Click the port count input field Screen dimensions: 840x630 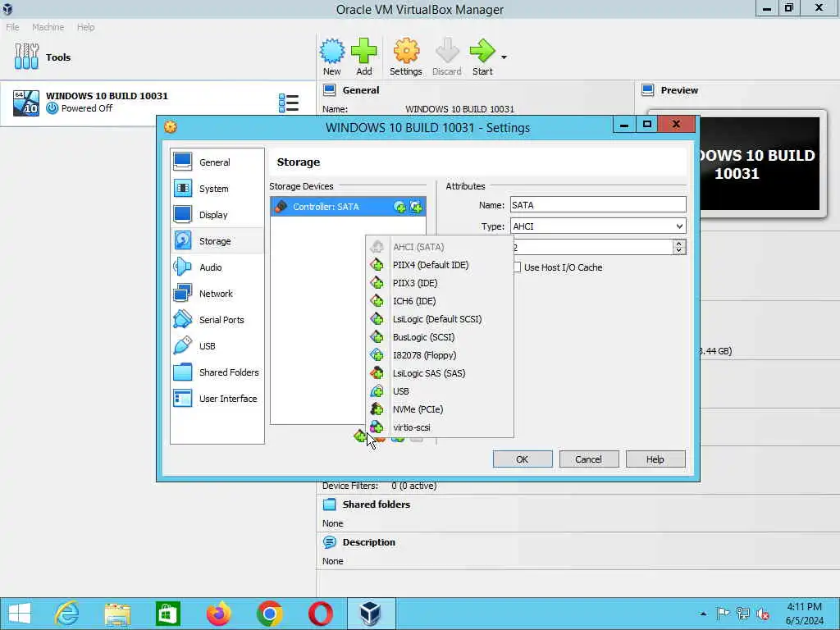pos(592,247)
